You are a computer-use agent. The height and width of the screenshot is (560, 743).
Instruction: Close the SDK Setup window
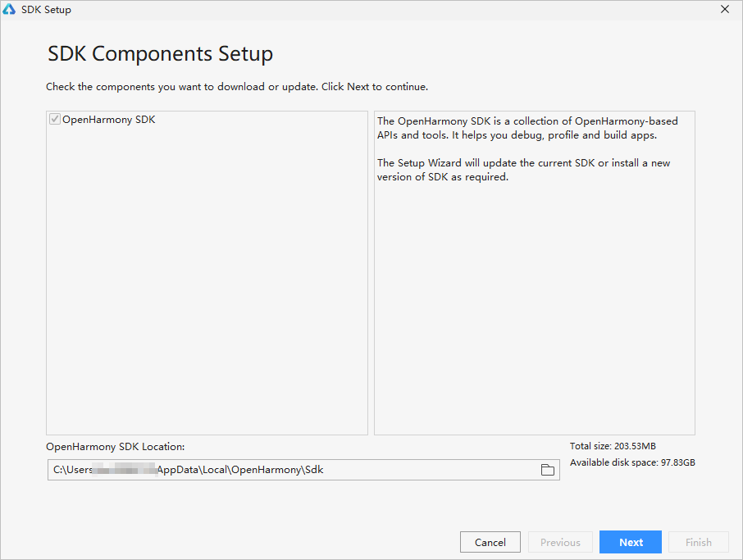pos(724,9)
